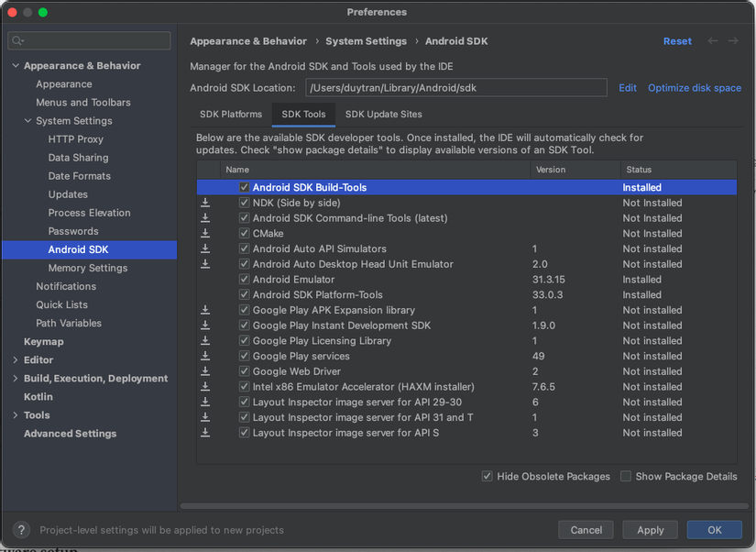Expand the Editor settings section

click(14, 359)
